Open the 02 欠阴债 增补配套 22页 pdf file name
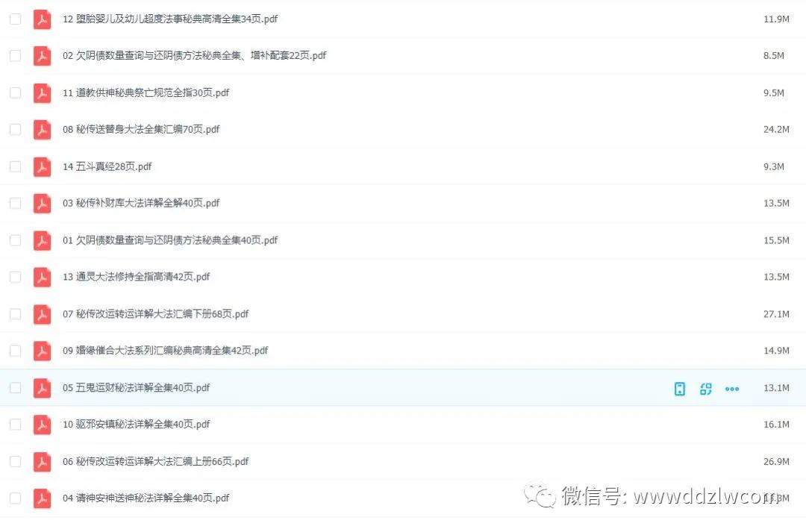Screen dimensions: 806x532 [x=194, y=55]
